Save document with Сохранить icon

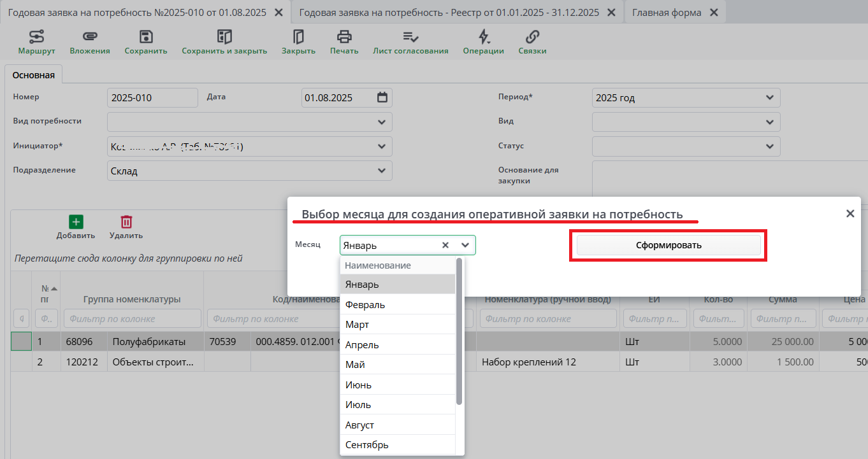[x=146, y=37]
